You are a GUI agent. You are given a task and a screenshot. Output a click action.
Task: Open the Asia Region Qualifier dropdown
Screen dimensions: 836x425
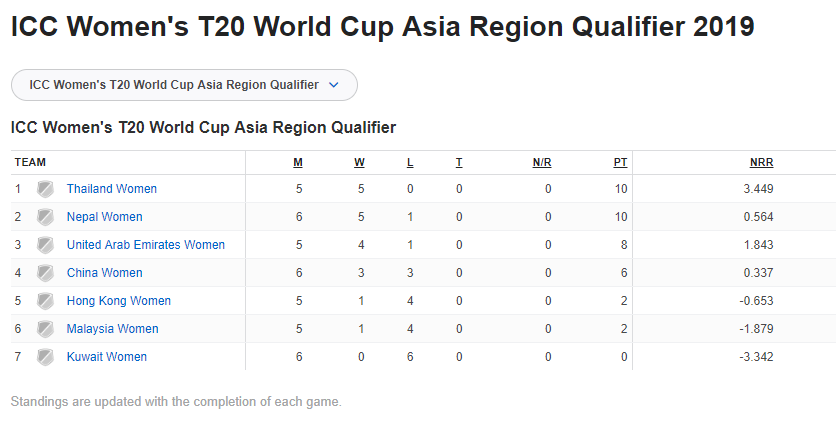(x=174, y=85)
